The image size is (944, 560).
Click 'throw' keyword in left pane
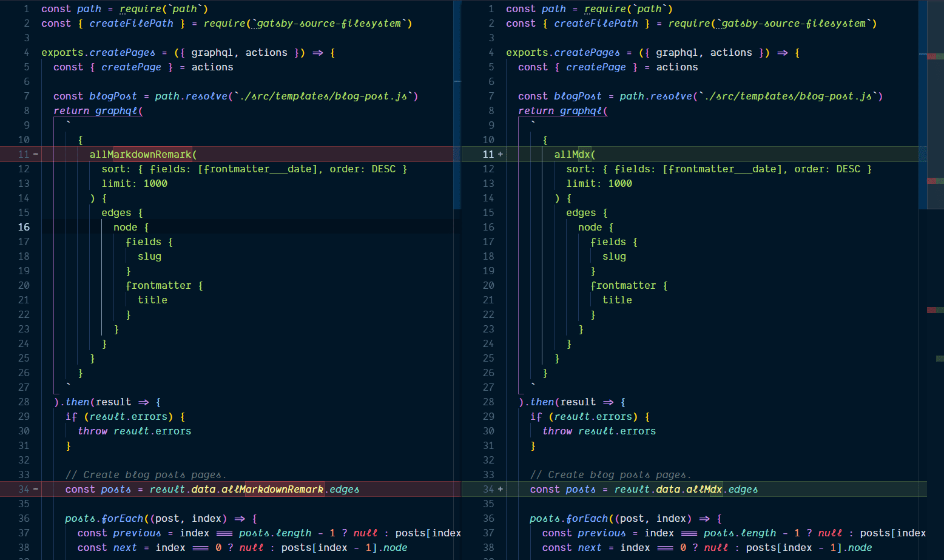click(x=92, y=431)
